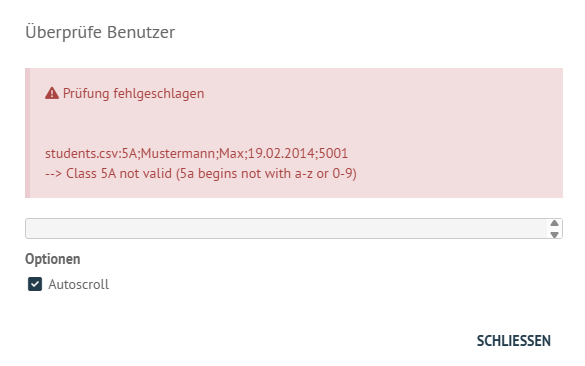Screen dimensions: 585x366
Task: Click the up arrow in log box scrollbar
Action: point(554,223)
